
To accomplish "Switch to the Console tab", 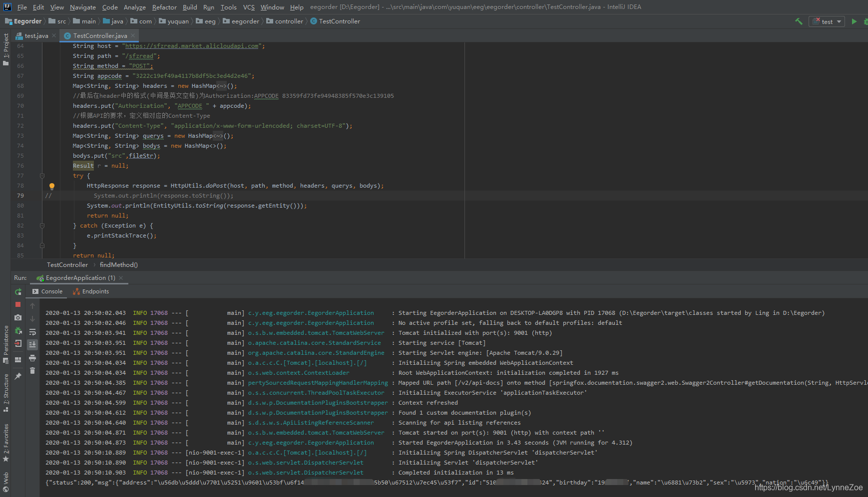I will click(x=47, y=291).
